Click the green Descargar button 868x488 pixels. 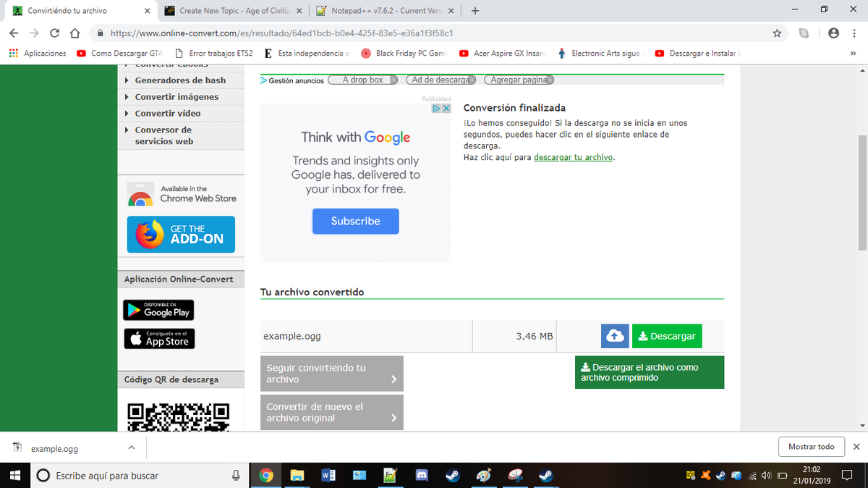tap(667, 336)
